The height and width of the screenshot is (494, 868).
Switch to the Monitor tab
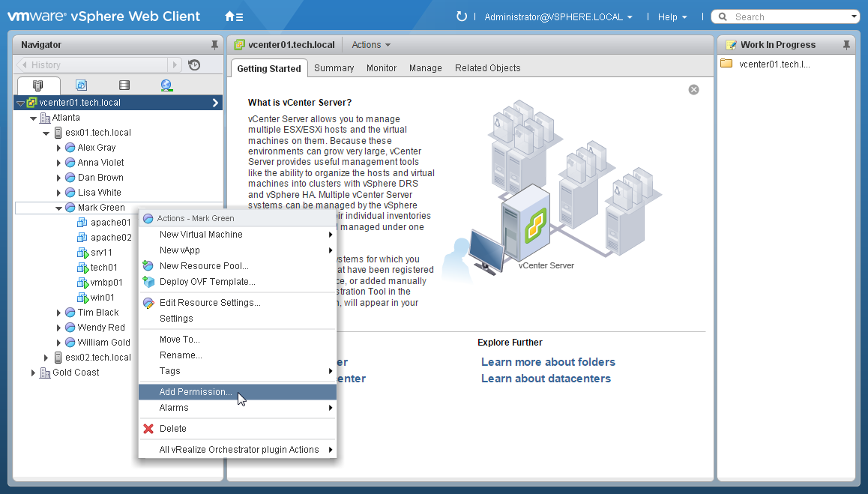[382, 68]
